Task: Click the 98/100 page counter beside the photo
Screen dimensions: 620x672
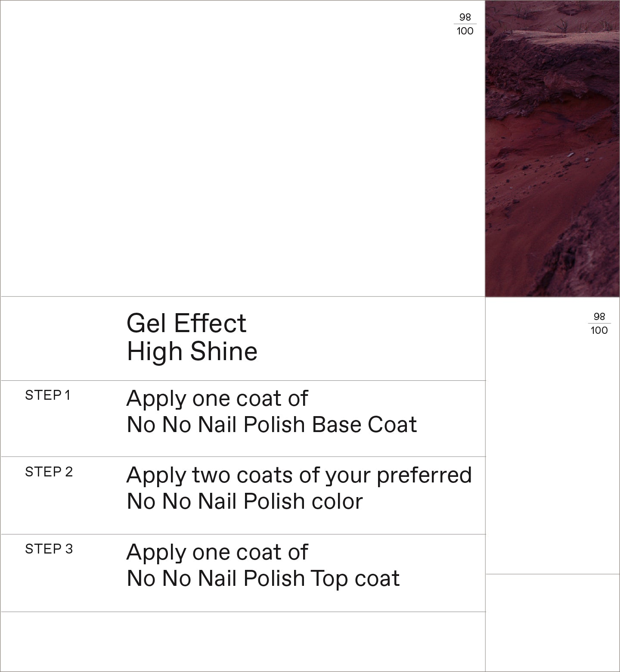Action: 465,24
